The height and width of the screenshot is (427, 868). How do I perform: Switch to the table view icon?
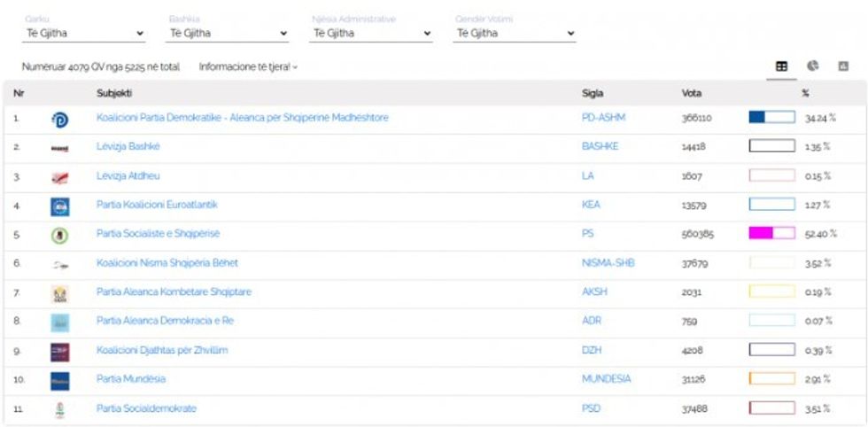tap(781, 66)
